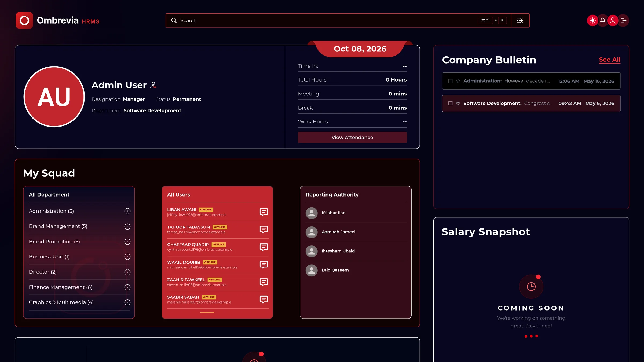The width and height of the screenshot is (644, 362).
Task: Toggle light theme with sun icon
Action: pyautogui.click(x=593, y=20)
